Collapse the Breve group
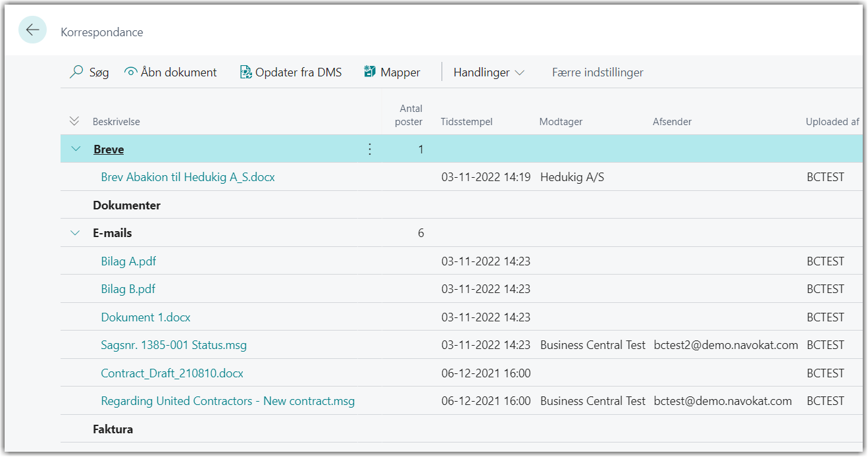 click(x=75, y=149)
